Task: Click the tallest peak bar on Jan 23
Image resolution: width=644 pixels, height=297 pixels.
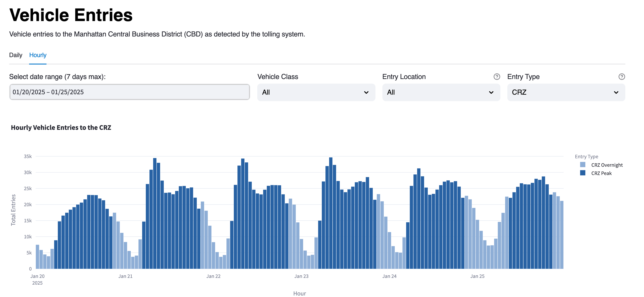Action: pos(331,212)
